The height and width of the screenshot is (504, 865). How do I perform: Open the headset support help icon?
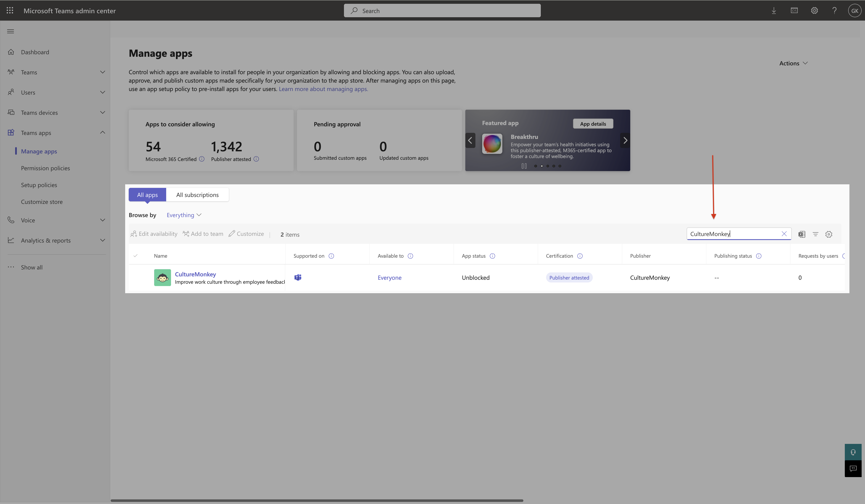point(853,452)
